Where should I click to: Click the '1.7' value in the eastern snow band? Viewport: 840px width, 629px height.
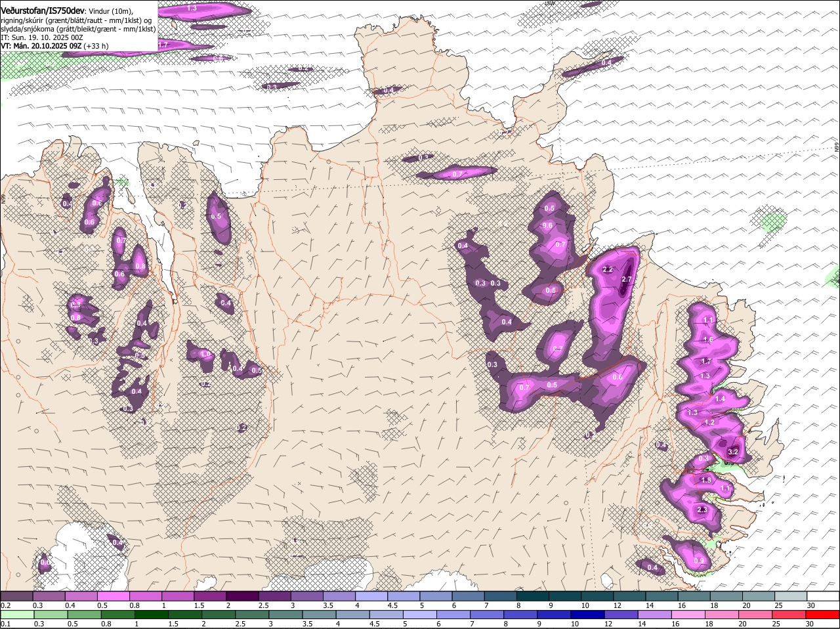[x=706, y=362]
